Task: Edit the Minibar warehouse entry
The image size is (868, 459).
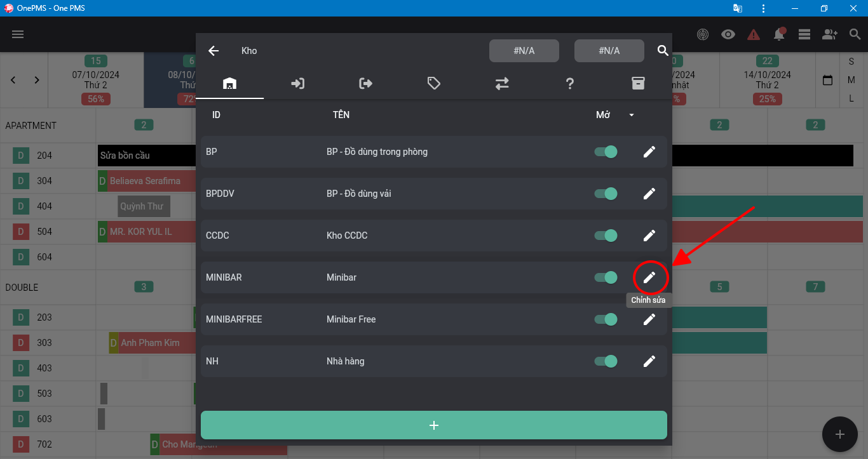Action: click(649, 277)
